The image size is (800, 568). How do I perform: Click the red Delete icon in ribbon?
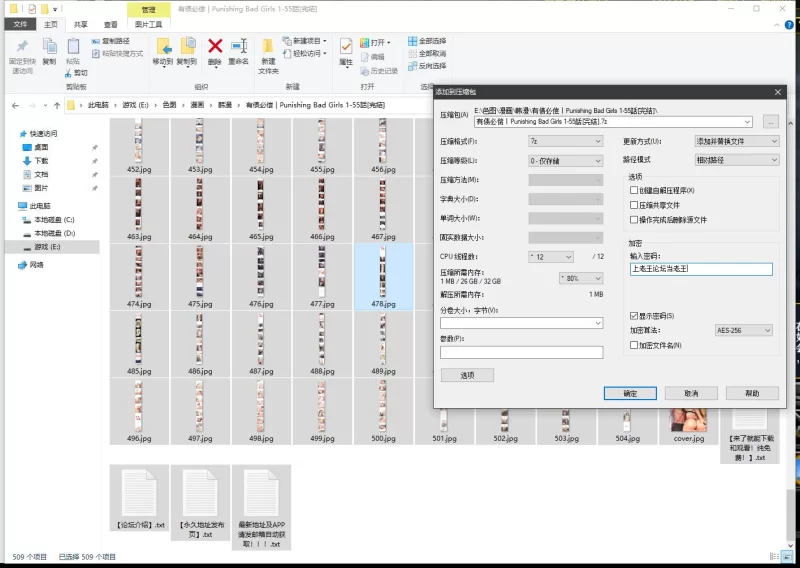point(214,48)
